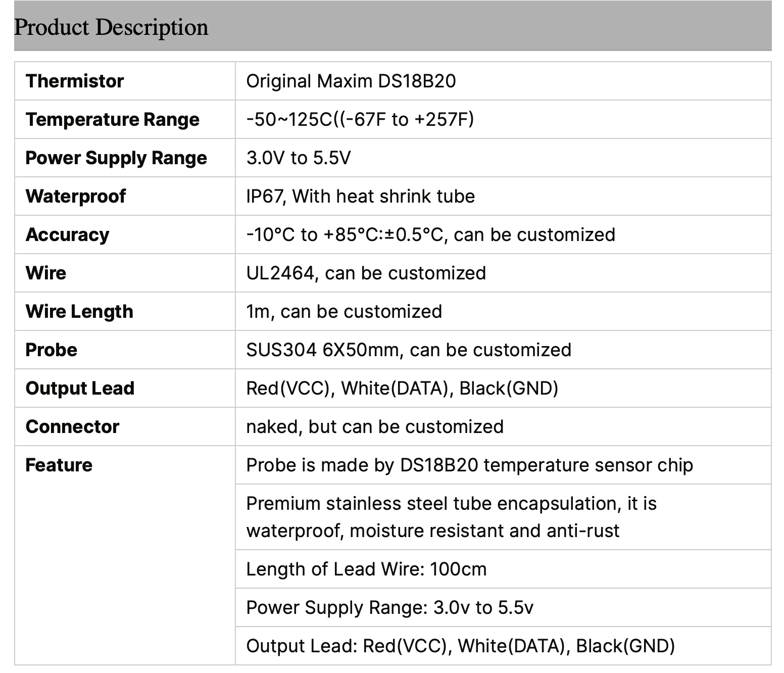Click the Wire Length label
Screen dimensions: 784x673
[79, 312]
